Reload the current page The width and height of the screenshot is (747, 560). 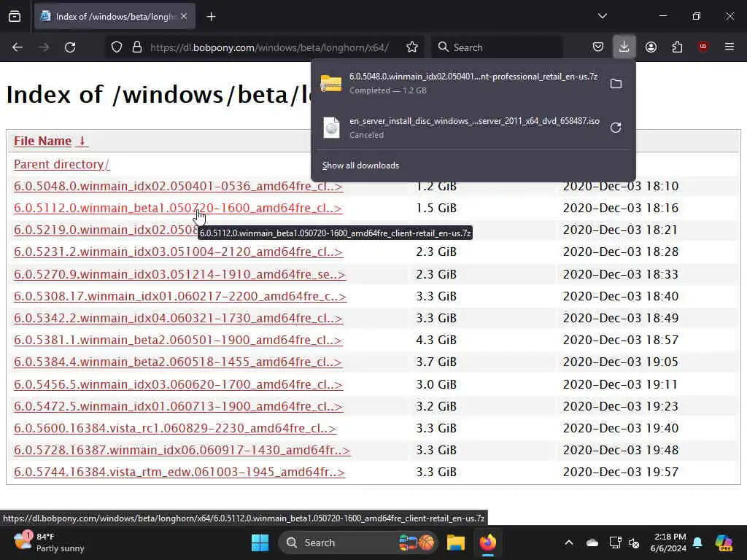coord(70,47)
